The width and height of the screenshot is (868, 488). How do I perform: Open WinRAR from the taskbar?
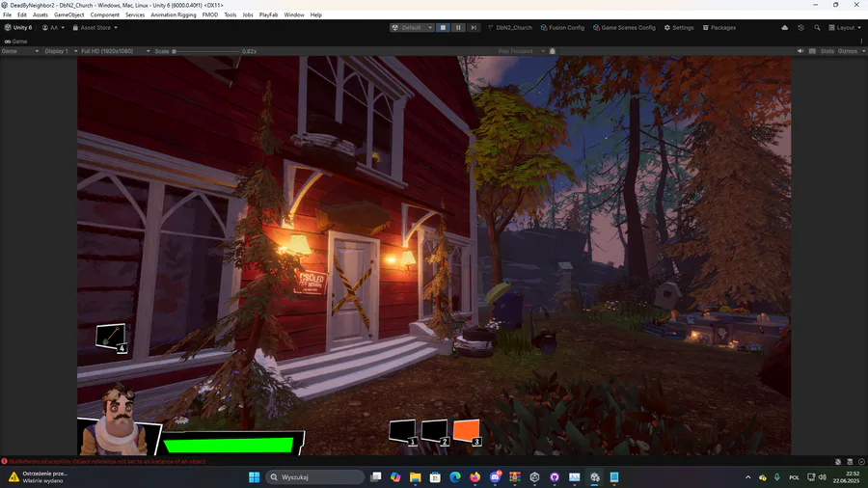coord(515,477)
